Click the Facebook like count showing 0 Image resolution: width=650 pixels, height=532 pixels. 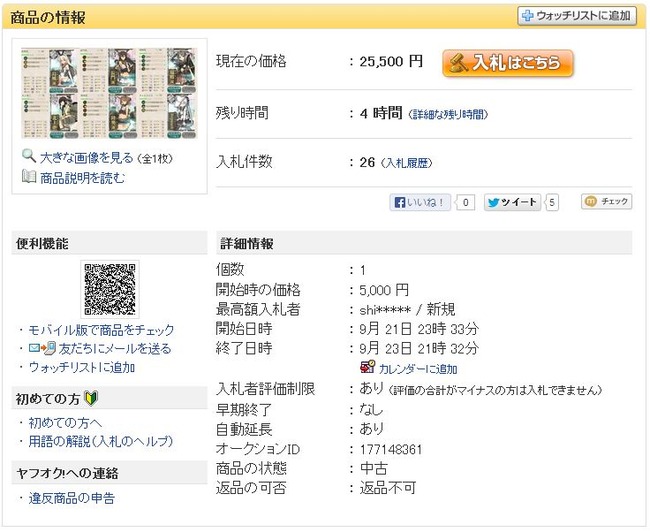(465, 202)
